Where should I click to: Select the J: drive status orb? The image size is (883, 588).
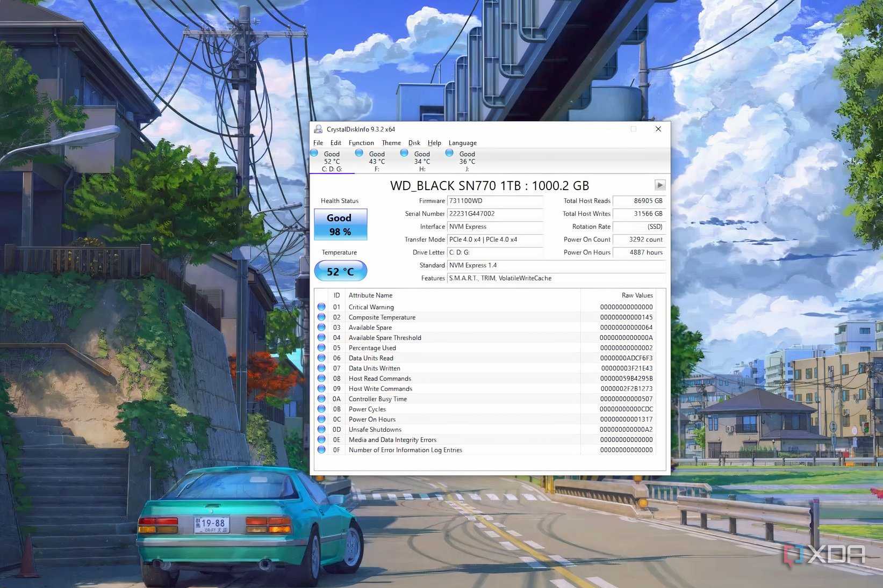point(449,153)
